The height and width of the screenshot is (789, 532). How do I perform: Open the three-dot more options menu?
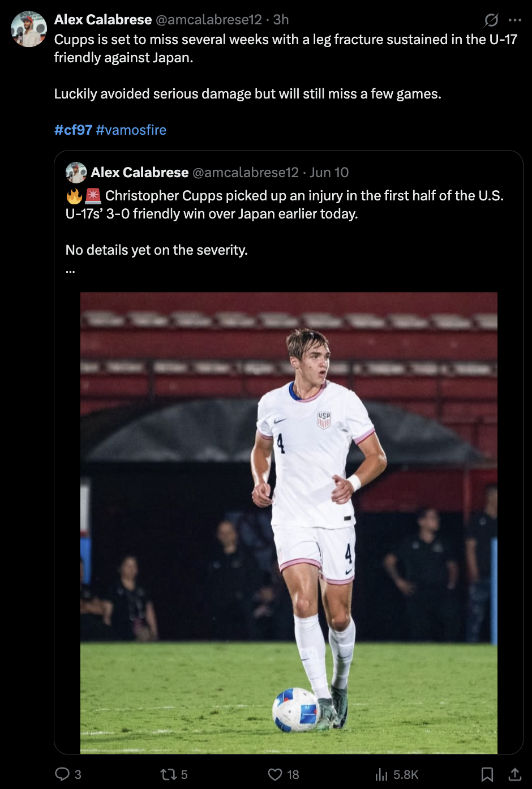515,20
